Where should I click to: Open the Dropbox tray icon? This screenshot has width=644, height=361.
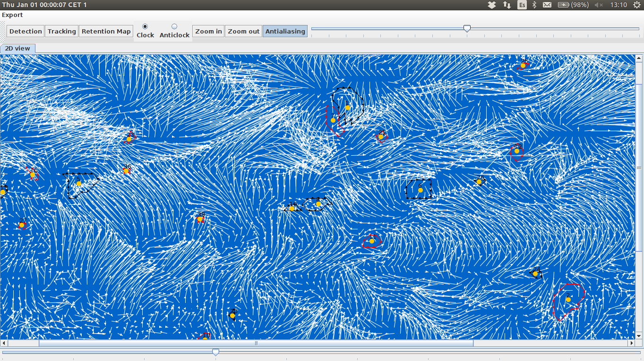492,5
